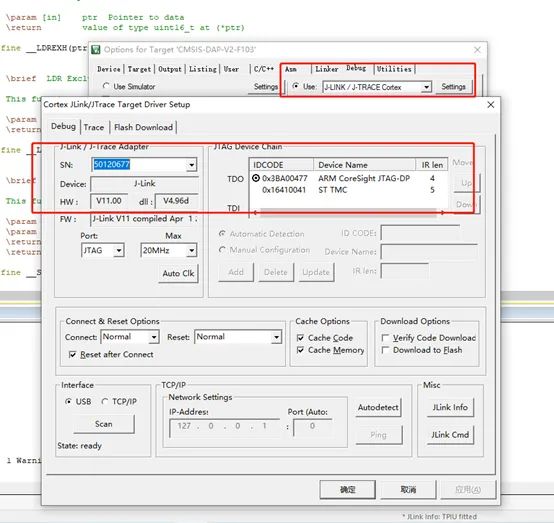Uncheck the Cache Code option
This screenshot has height=523, width=554.
(300, 338)
